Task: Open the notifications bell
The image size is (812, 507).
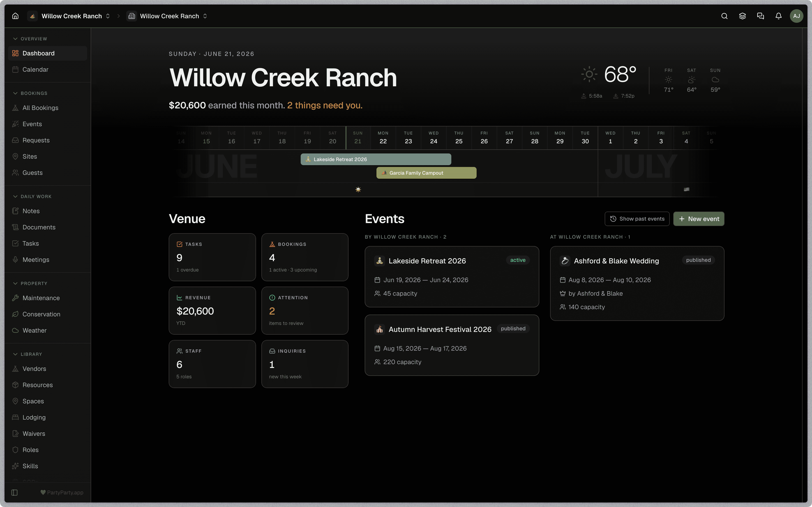Action: (778, 16)
